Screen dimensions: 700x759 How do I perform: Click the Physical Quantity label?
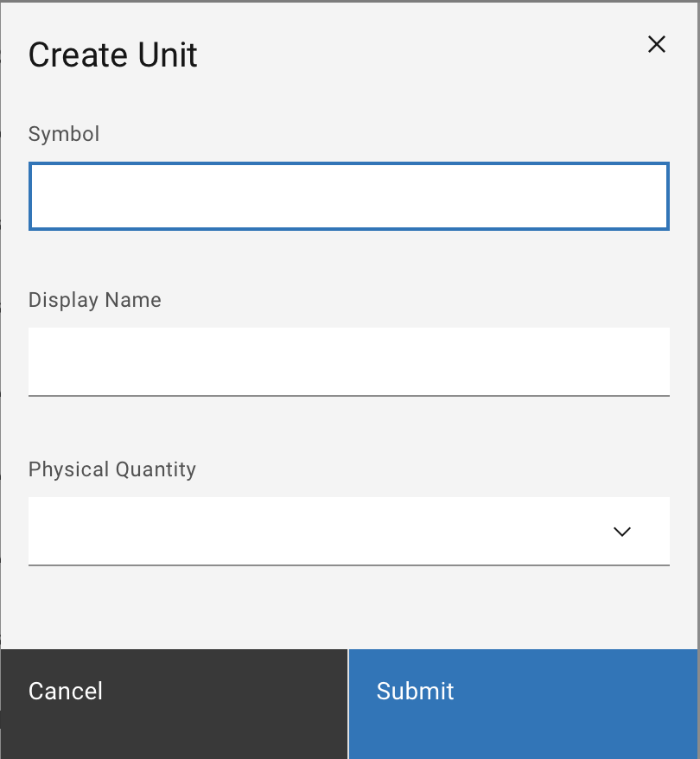(x=112, y=469)
